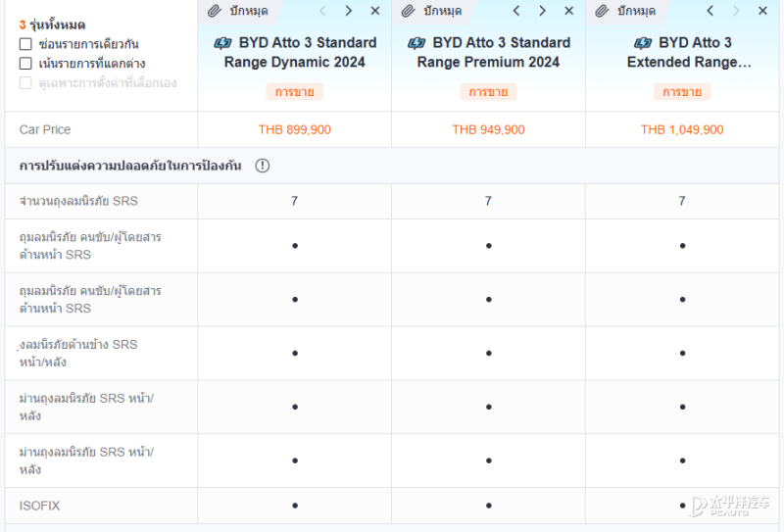
Task: Click the EV icon beside Standard Range Premium
Action: pyautogui.click(x=416, y=43)
